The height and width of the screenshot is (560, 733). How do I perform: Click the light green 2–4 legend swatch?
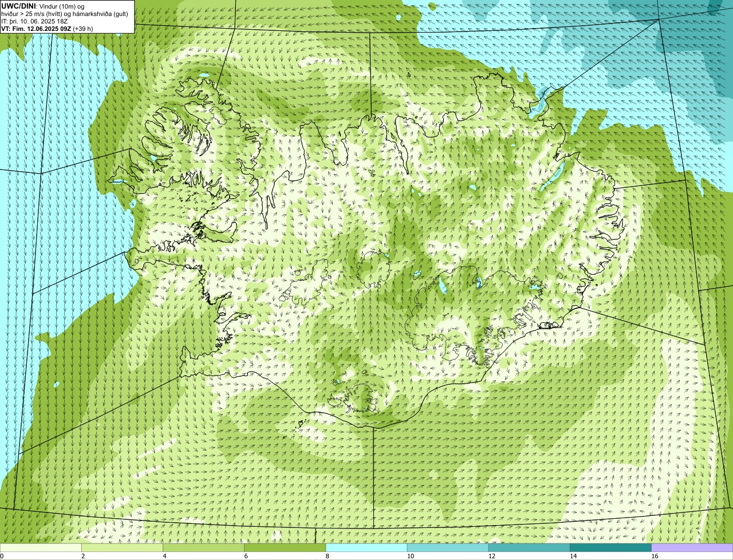(x=123, y=547)
